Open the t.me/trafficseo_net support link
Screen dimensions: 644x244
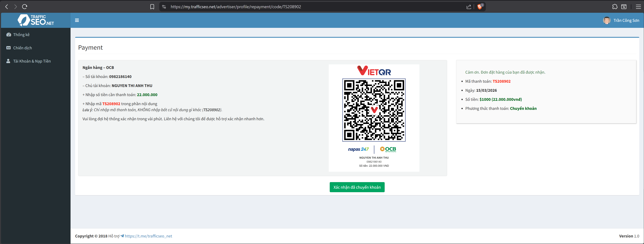coord(148,236)
